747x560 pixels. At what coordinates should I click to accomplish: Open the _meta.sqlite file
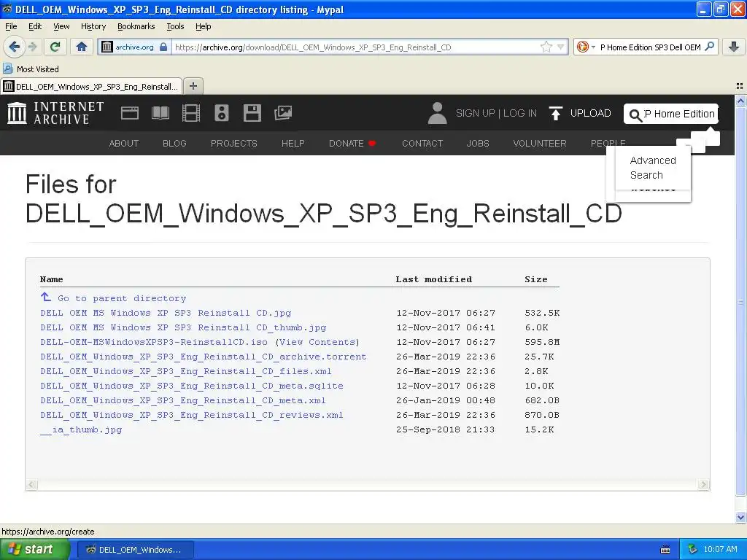[x=192, y=386]
